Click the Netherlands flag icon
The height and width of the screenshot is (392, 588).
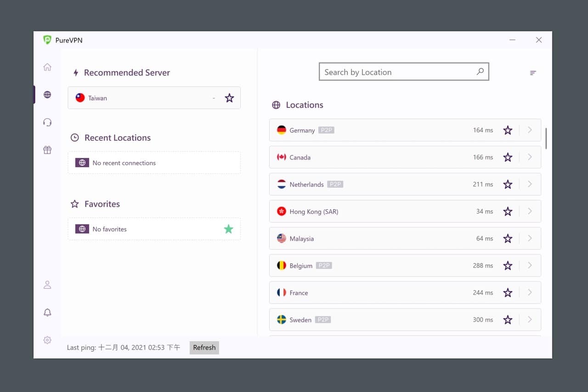[x=282, y=184]
